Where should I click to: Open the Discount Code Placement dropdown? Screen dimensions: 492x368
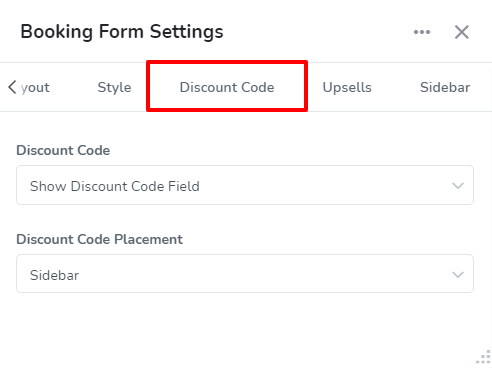coord(245,274)
